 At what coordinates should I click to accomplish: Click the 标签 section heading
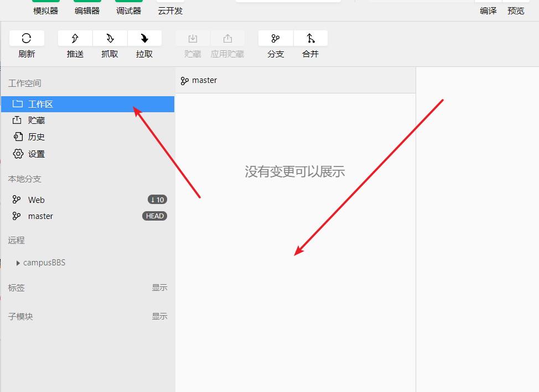pyautogui.click(x=16, y=288)
